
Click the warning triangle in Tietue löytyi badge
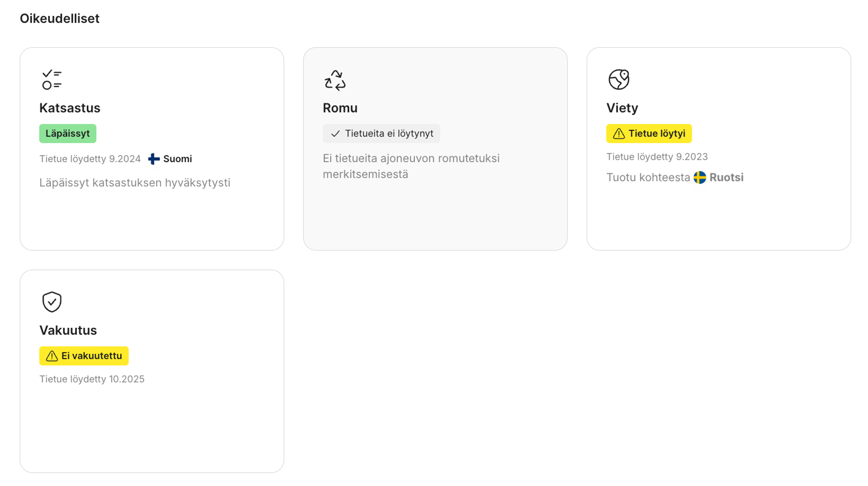(619, 133)
